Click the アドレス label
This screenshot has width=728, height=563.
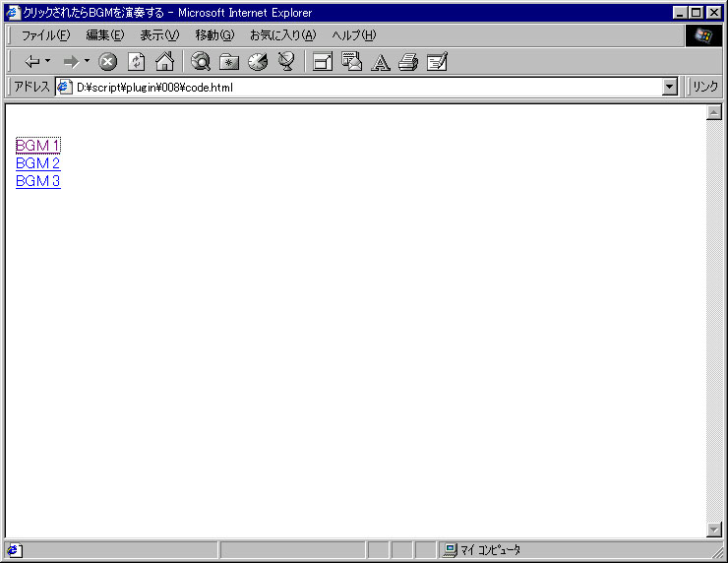pos(31,87)
